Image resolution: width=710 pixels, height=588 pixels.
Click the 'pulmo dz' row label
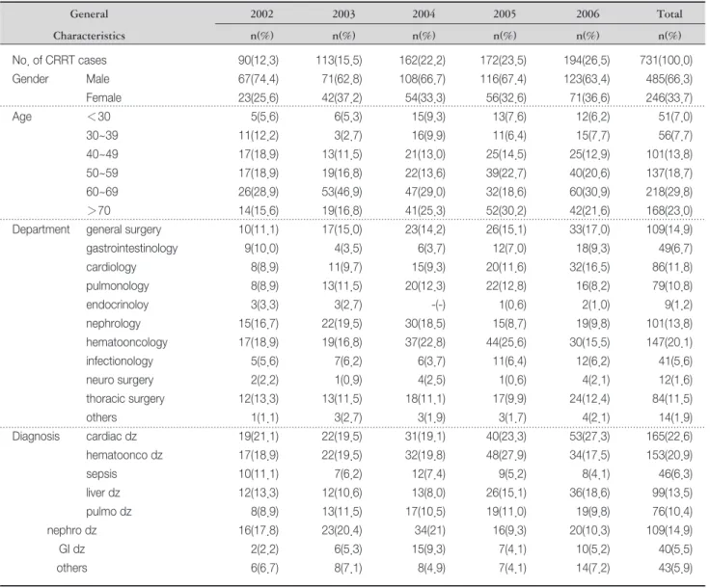(109, 512)
